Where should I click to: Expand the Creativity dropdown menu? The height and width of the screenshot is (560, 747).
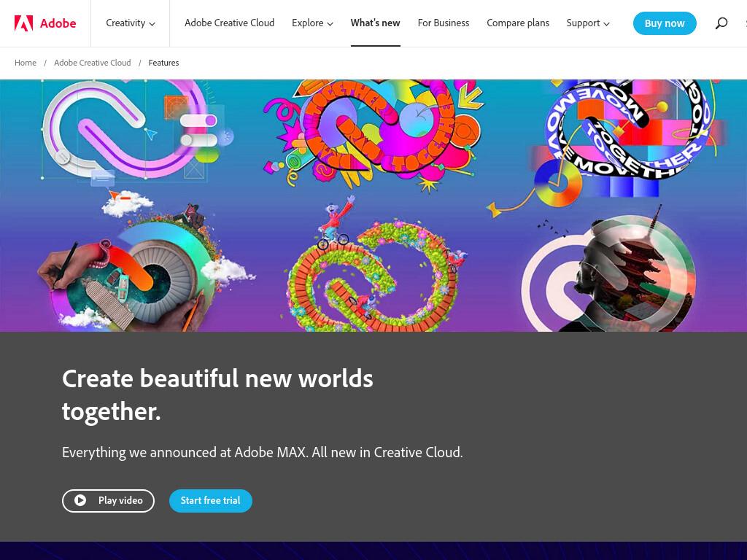[x=131, y=23]
